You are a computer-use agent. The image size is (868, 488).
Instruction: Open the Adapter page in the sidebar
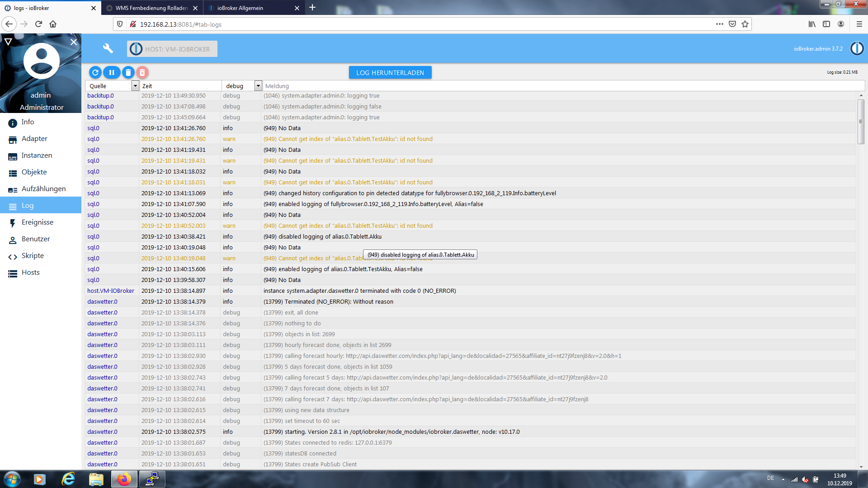(x=34, y=139)
